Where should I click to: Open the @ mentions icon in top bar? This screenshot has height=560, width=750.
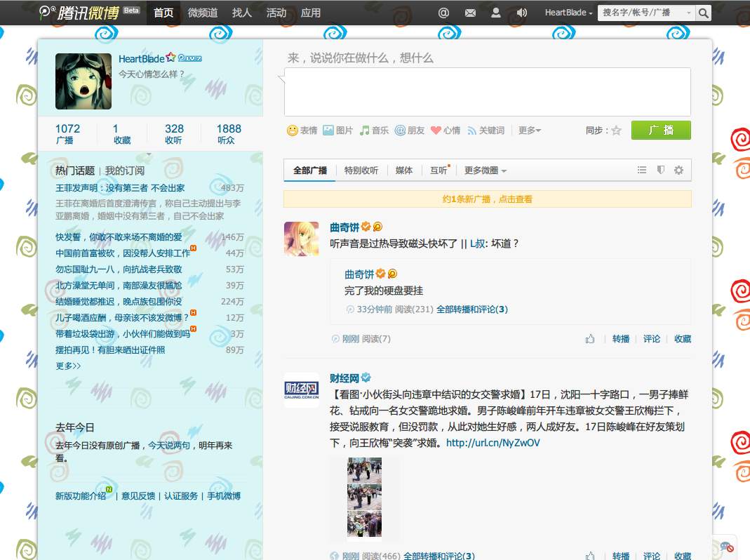[442, 12]
